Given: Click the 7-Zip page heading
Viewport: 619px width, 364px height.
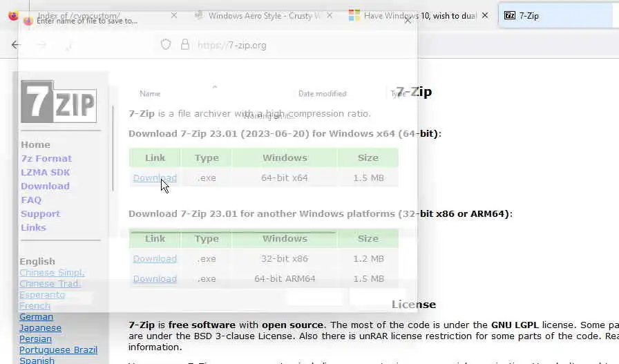Looking at the screenshot, I should coord(414,92).
